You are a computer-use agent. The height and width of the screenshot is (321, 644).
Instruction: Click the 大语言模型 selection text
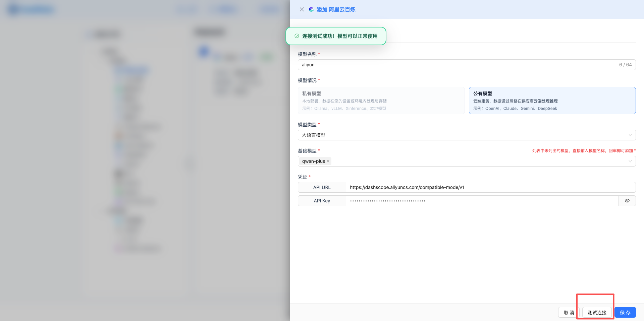tap(314, 135)
